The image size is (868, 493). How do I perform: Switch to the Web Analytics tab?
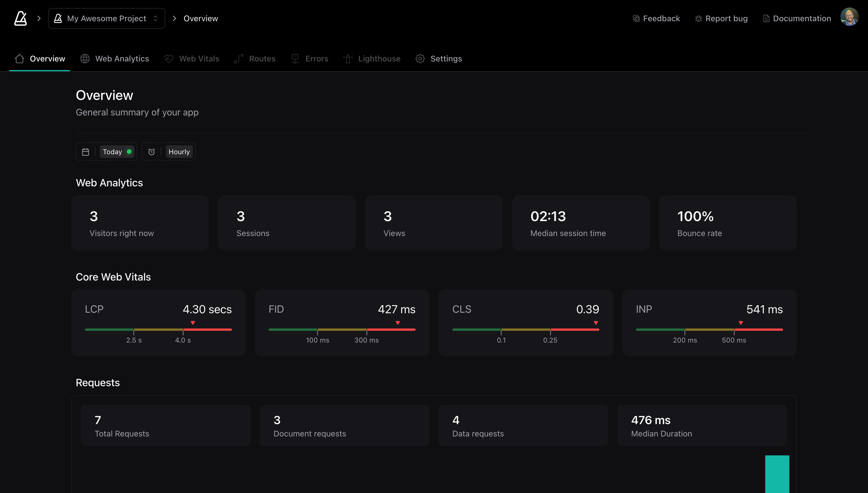click(122, 58)
